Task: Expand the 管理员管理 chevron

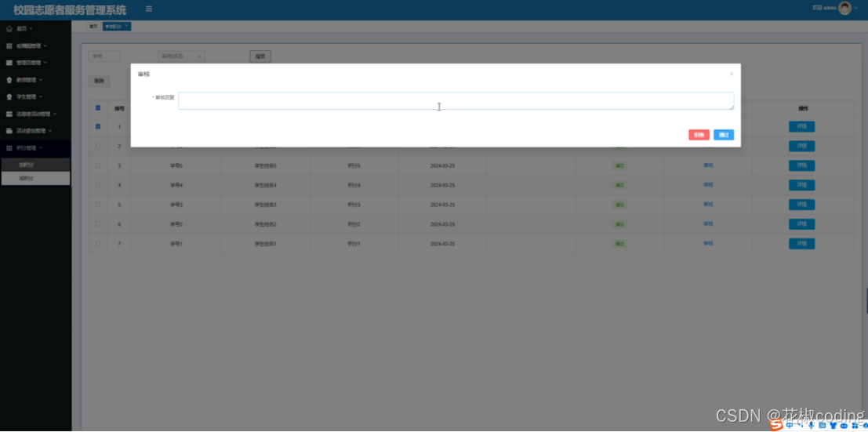Action: click(x=45, y=63)
